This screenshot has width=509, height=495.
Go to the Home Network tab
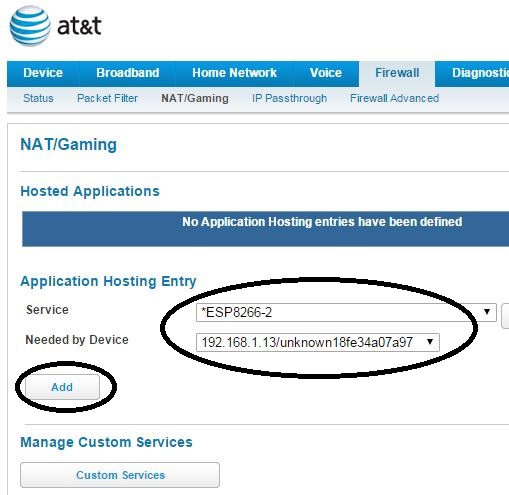coord(234,73)
